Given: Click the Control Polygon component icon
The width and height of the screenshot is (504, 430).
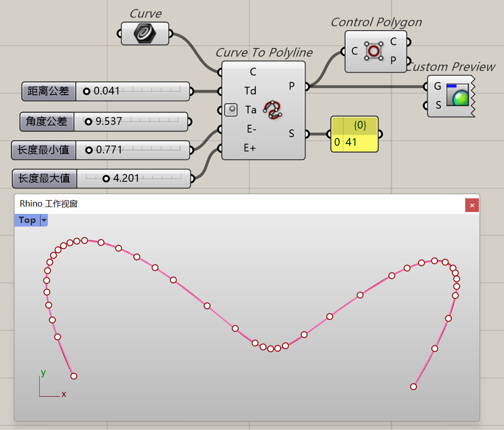Looking at the screenshot, I should tap(374, 51).
